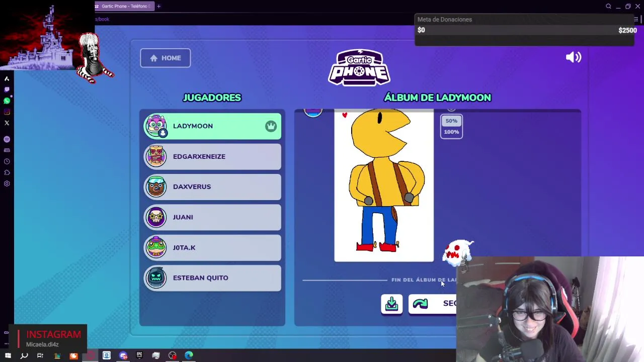Viewport: 644px width, 362px height.
Task: Open Crunchyroll from the taskbar
Action: coord(74,356)
